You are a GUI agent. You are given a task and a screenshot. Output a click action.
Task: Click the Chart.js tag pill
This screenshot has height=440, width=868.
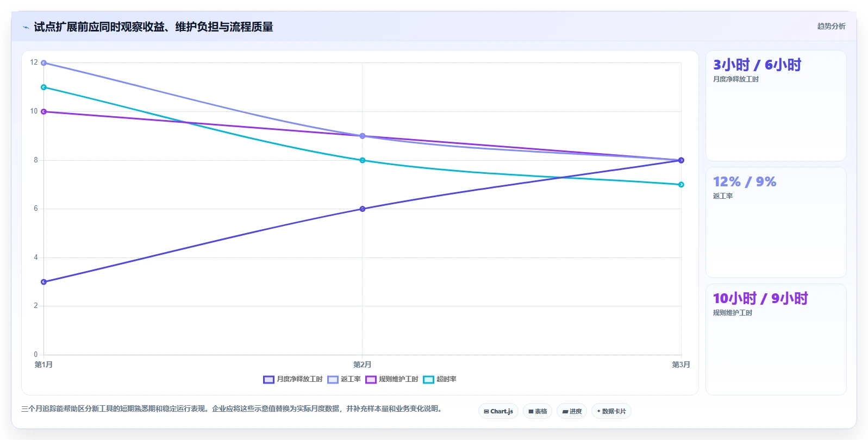498,411
